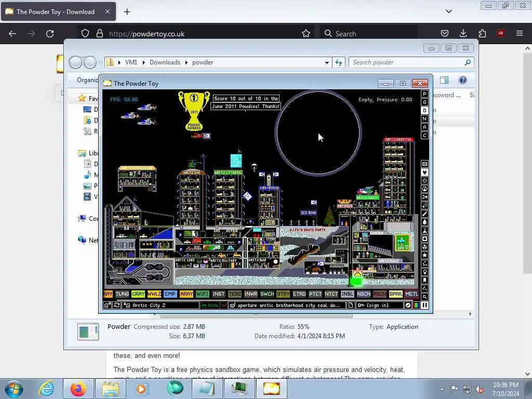This screenshot has width=532, height=399.
Task: List all Firefox tabs chevron
Action: tap(448, 11)
